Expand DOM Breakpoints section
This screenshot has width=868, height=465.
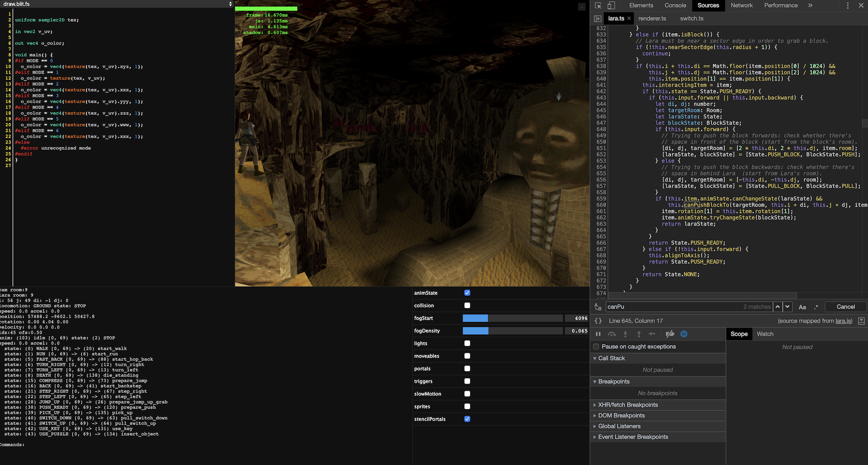click(x=658, y=415)
